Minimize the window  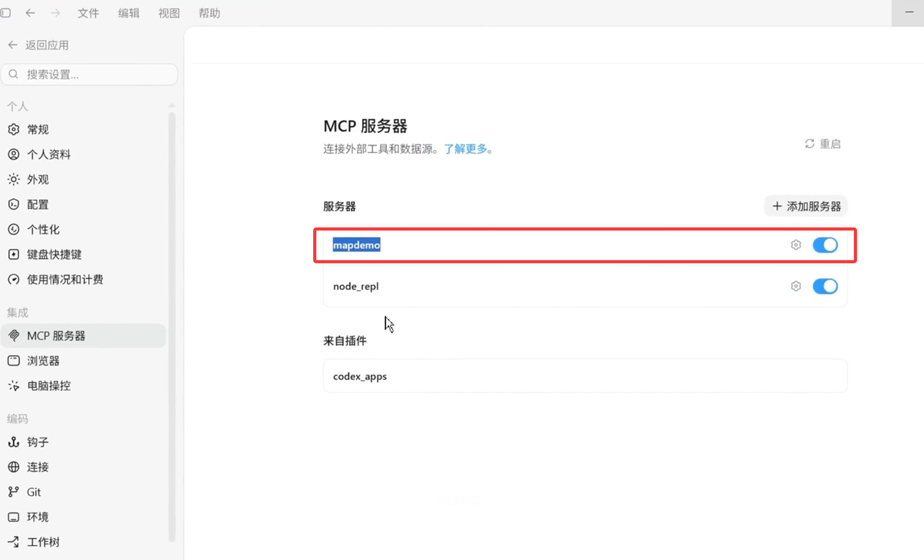[909, 12]
